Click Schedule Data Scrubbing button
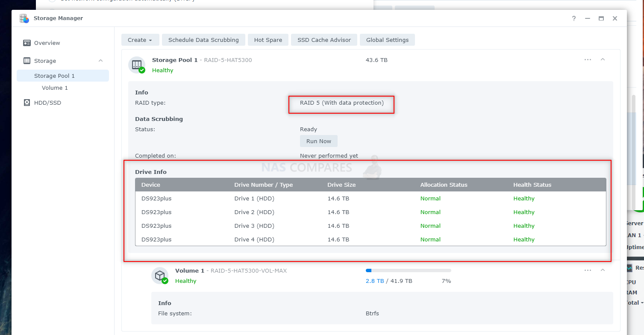Screen dimensions: 644x335 pyautogui.click(x=203, y=40)
